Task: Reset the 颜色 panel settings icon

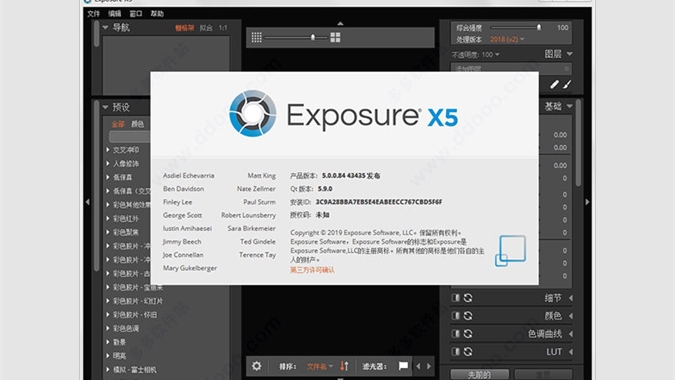Action: pos(468,315)
